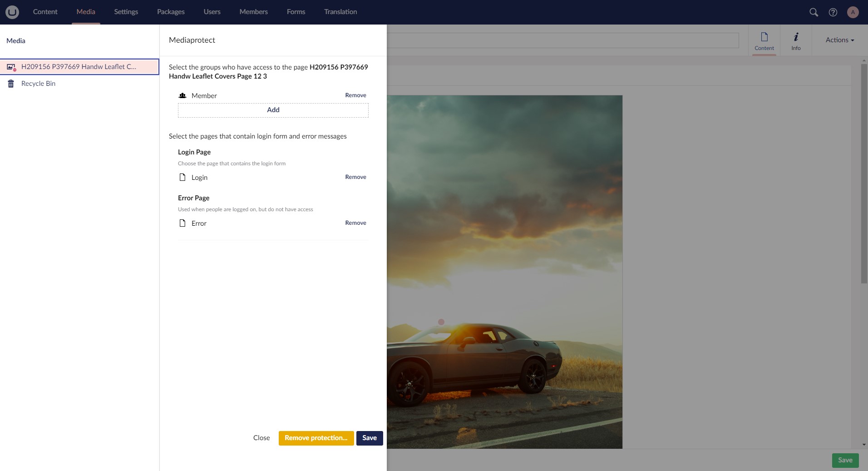
Task: Click the media name input field
Action: tap(562, 40)
